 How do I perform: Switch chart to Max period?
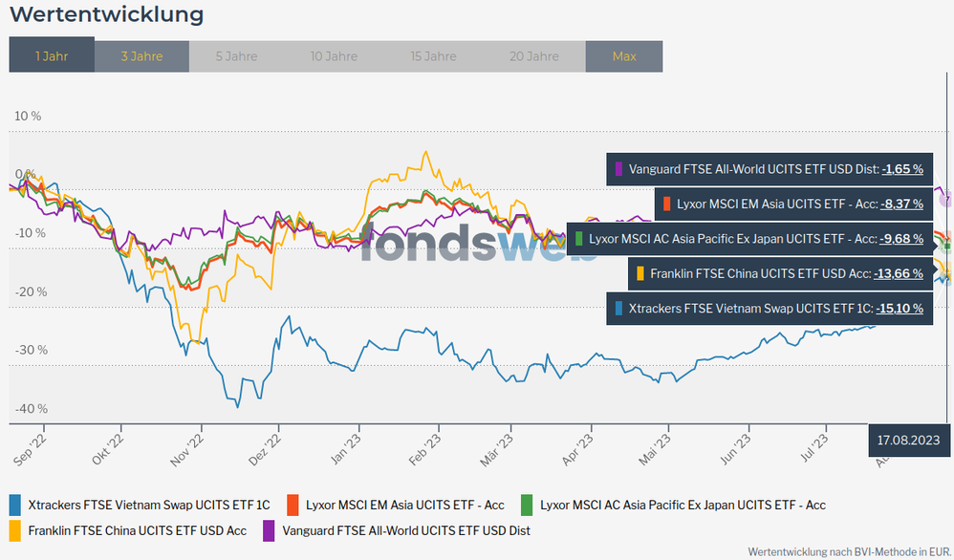coord(624,56)
